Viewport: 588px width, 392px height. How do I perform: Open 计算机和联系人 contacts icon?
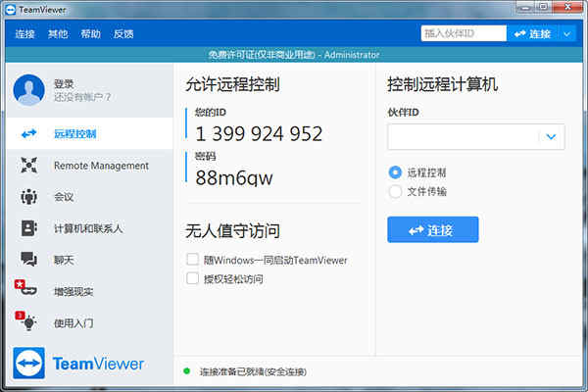click(x=28, y=228)
